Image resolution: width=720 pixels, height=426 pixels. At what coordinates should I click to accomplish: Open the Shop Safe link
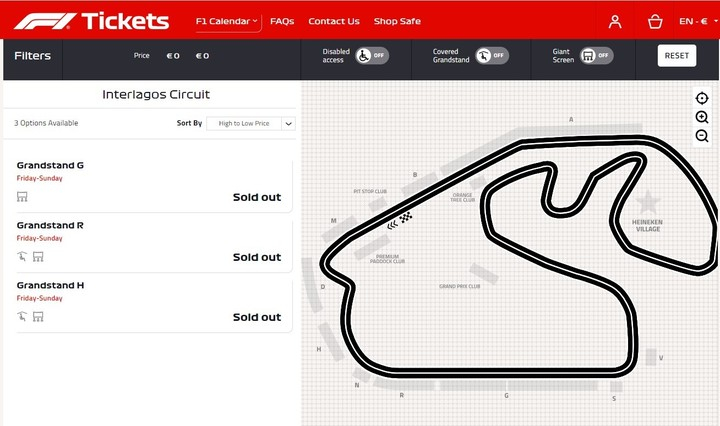coord(397,21)
